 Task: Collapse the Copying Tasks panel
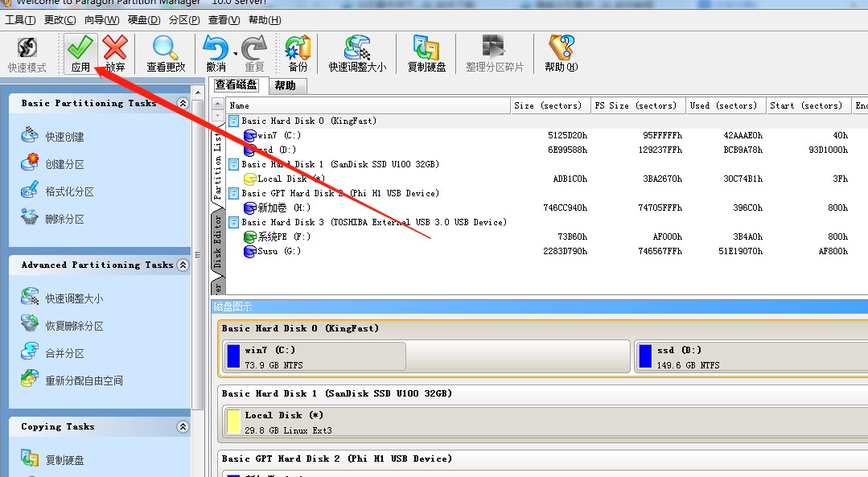click(x=183, y=427)
